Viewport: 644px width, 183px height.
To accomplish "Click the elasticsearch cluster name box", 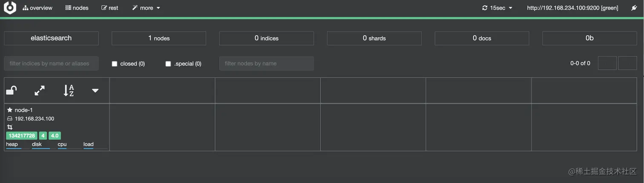I will 51,38.
